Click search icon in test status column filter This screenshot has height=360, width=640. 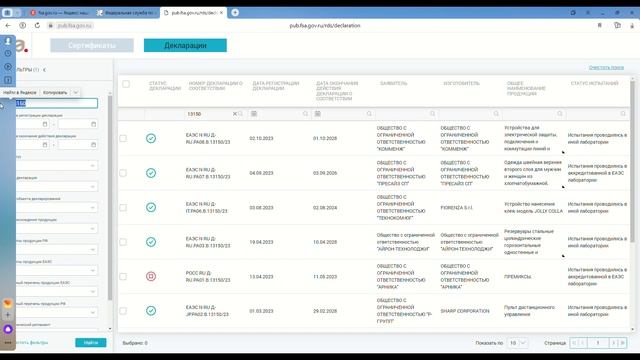[623, 114]
